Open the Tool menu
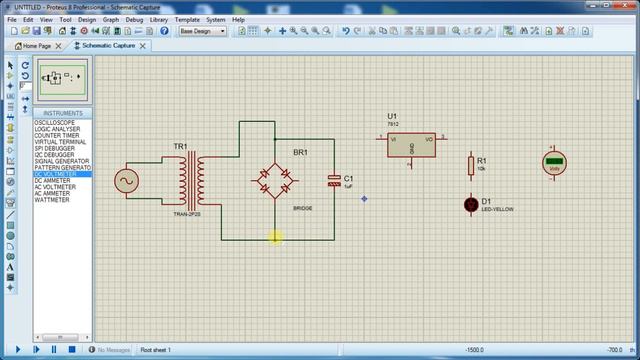640x360 pixels. point(65,20)
